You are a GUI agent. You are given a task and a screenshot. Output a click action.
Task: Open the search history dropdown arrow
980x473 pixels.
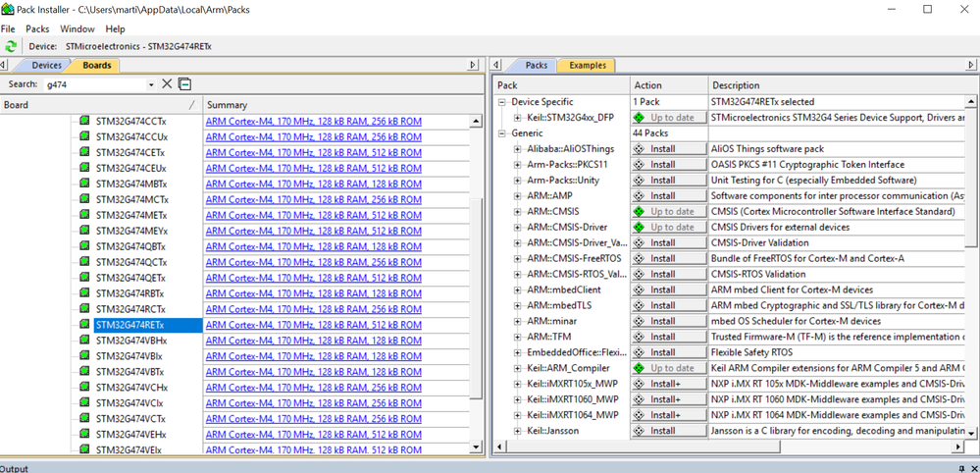[x=151, y=84]
